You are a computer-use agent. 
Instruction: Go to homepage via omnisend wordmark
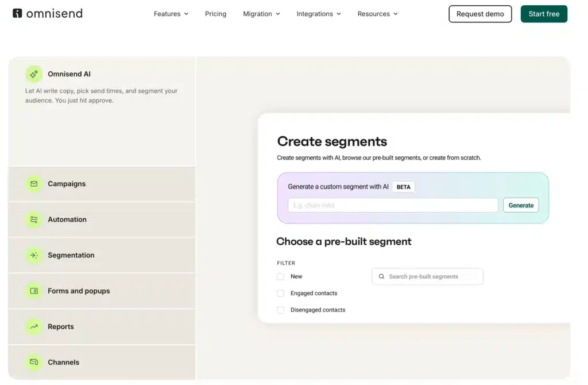tap(55, 14)
